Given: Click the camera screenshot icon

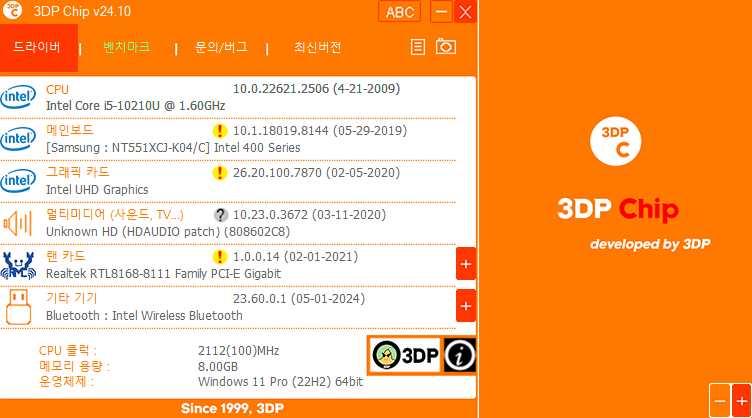Looking at the screenshot, I should pos(446,46).
